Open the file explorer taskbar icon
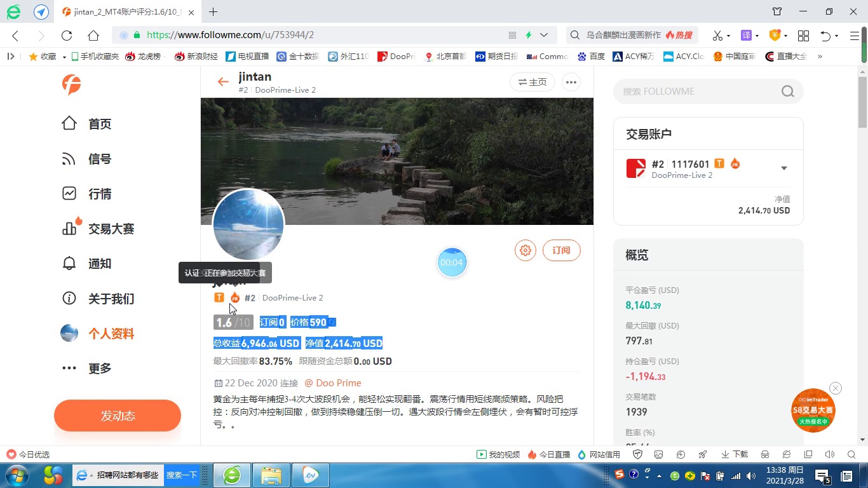This screenshot has width=868, height=488. (x=272, y=475)
